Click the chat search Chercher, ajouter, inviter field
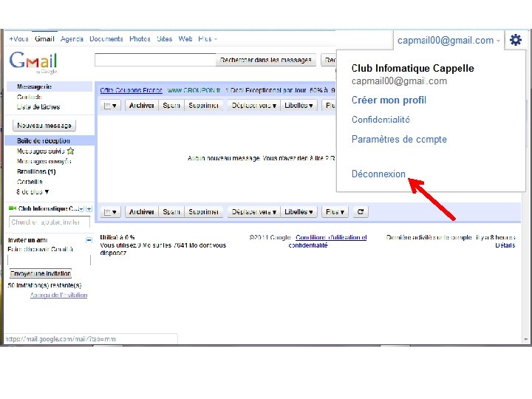 tap(50, 222)
